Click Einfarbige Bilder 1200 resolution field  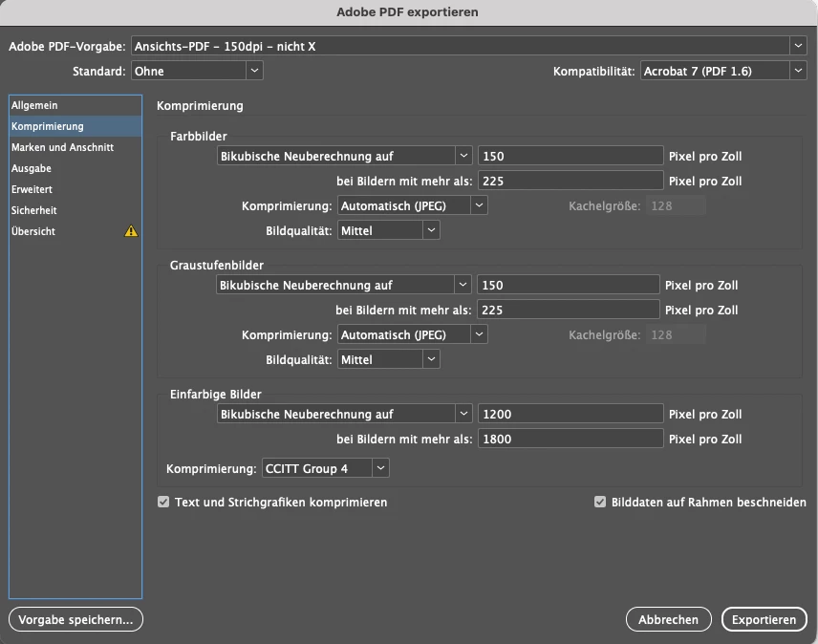[x=570, y=414]
